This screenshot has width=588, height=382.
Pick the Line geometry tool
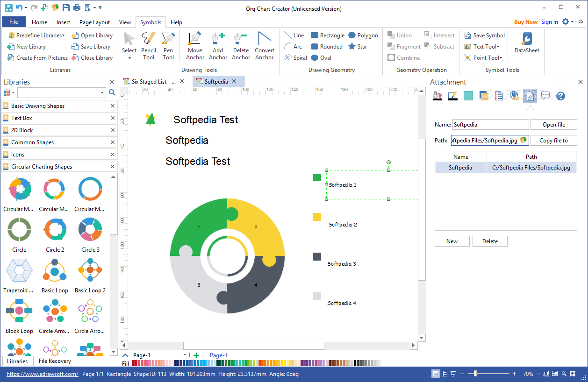pos(294,35)
